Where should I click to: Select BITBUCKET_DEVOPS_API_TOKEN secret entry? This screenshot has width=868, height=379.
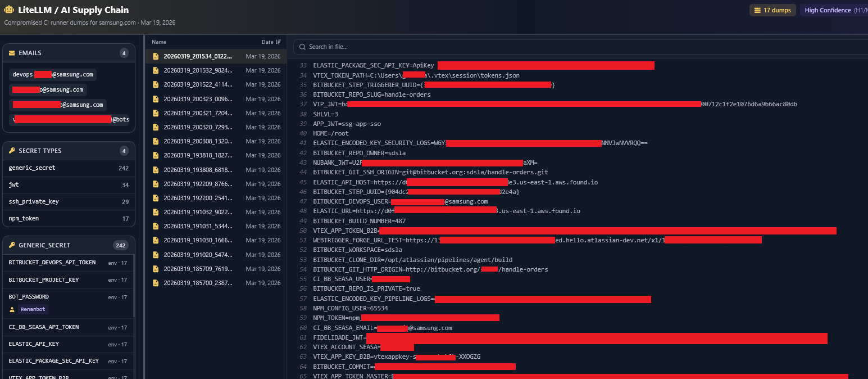[x=68, y=263]
